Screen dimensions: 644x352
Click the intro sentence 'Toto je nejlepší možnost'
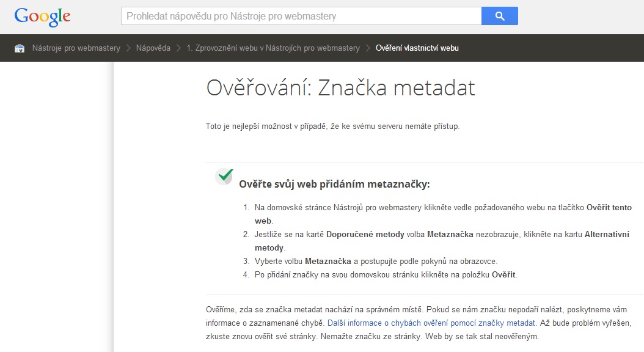coord(332,126)
